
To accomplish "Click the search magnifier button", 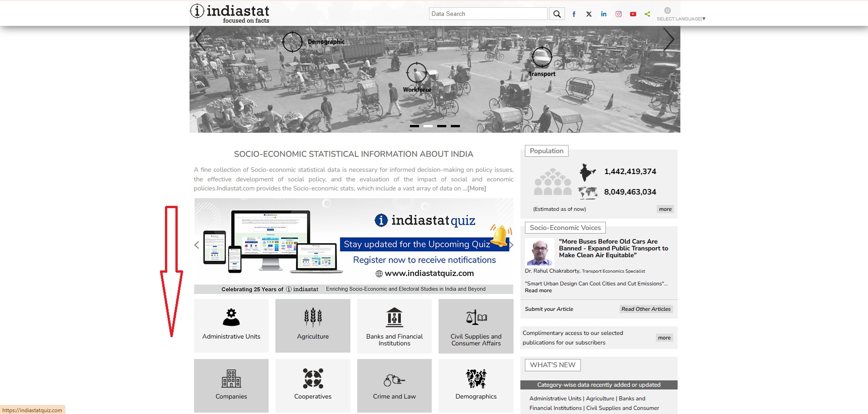I will (x=557, y=14).
